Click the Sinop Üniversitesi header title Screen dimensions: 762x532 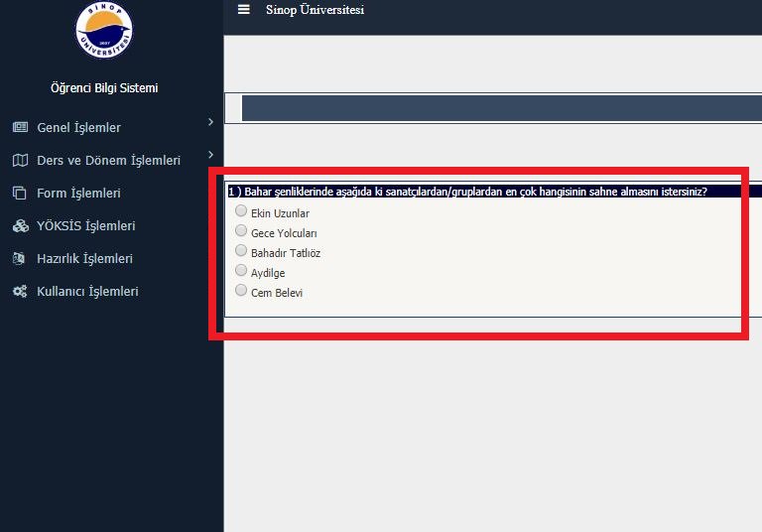tap(315, 10)
